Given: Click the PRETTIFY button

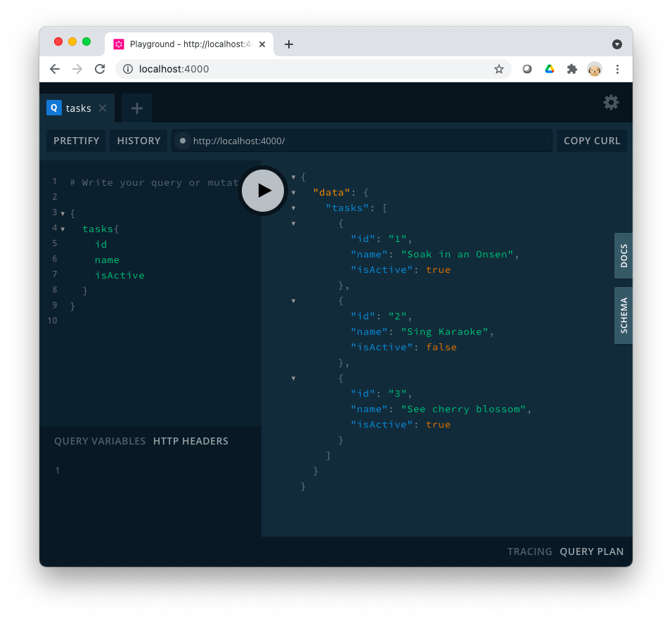Looking at the screenshot, I should (77, 141).
